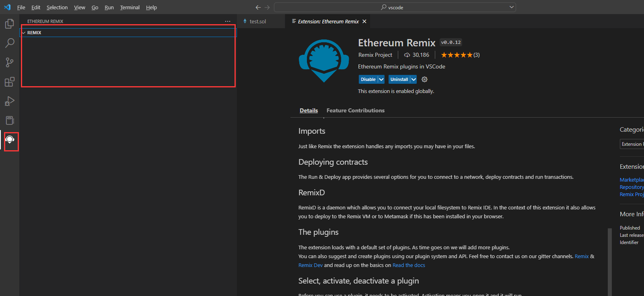Click the extension settings gear icon
644x296 pixels.
(x=424, y=79)
